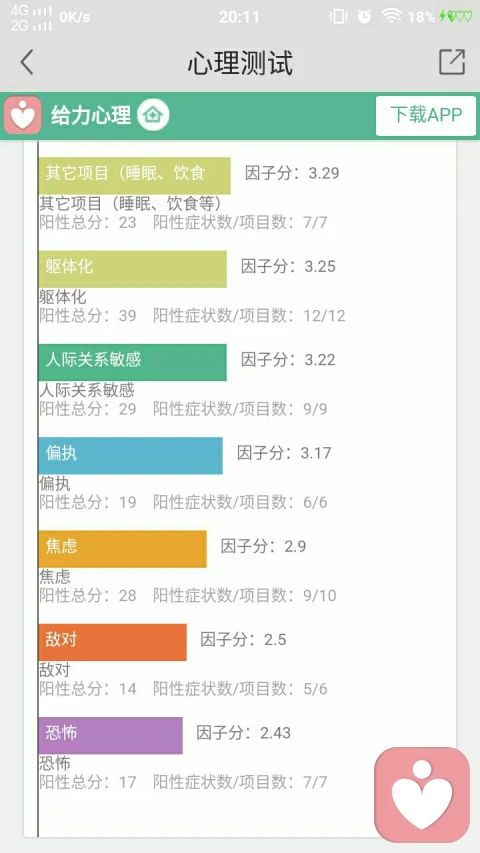Viewport: 480px width, 853px height.
Task: Tap the 心理测试 page title
Action: (240, 62)
